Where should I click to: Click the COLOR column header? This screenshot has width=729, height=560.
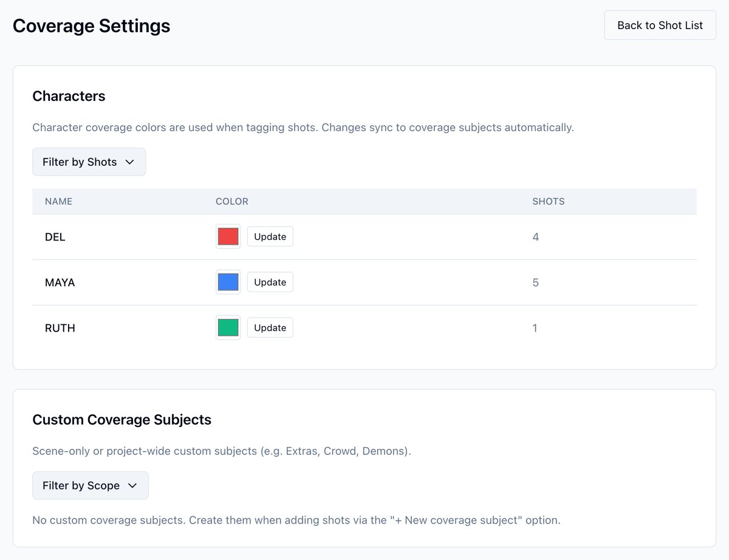click(232, 201)
